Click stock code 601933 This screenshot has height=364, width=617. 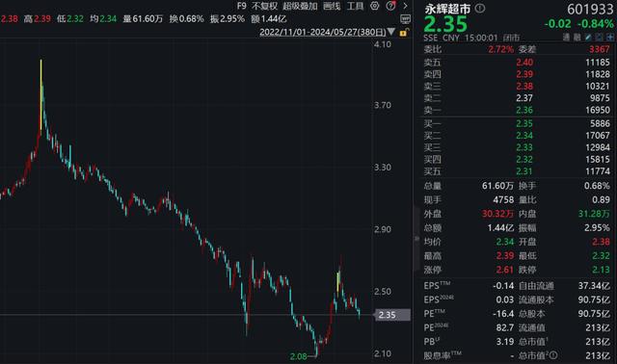coord(590,9)
